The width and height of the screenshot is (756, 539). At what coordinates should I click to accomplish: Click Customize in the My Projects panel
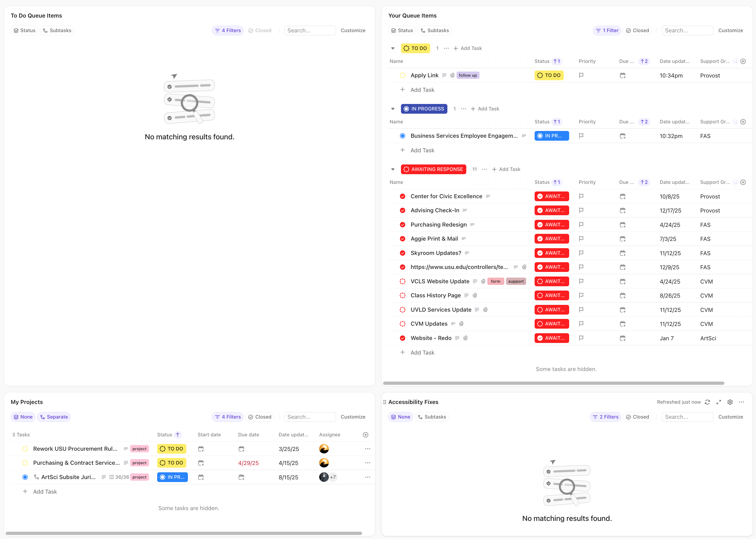tap(353, 416)
